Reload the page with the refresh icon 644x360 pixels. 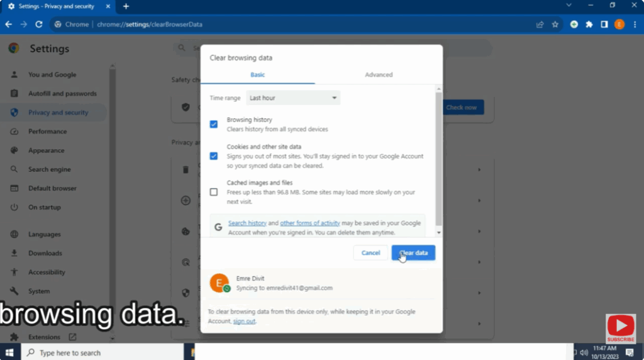(x=38, y=25)
